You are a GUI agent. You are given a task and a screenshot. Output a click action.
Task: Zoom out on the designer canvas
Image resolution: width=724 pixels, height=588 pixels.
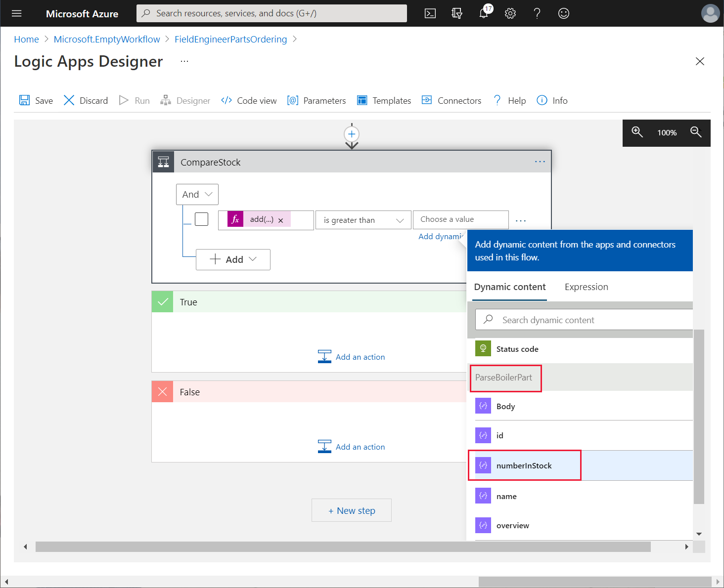pyautogui.click(x=696, y=132)
